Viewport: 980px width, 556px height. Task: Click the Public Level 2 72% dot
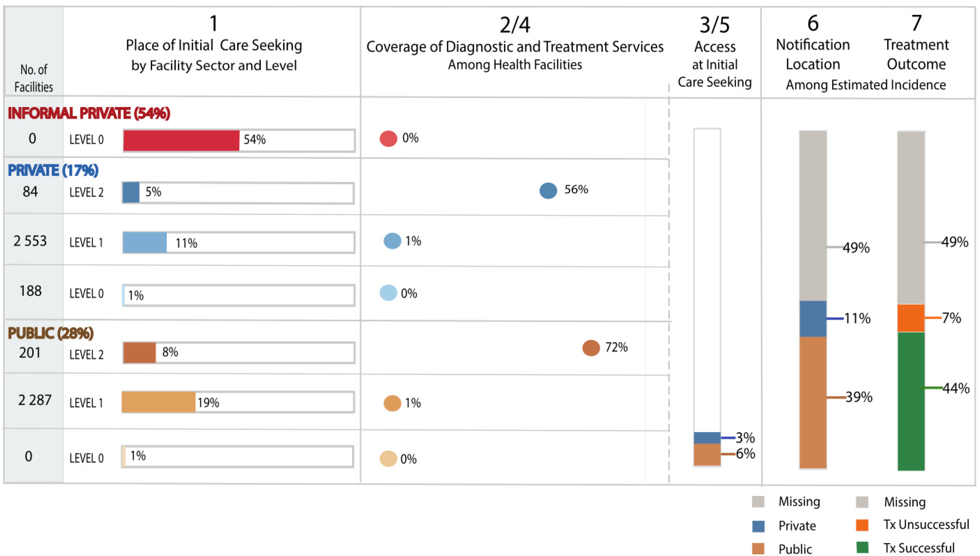pos(591,348)
